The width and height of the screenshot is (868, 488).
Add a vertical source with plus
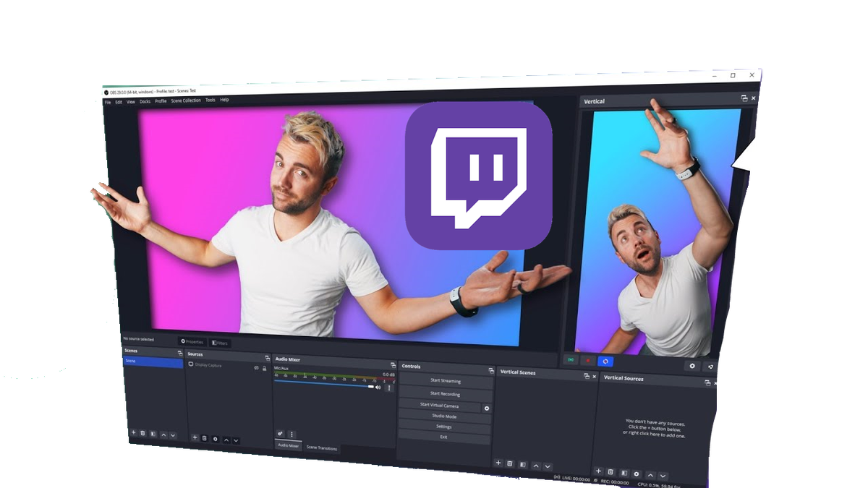pos(598,471)
